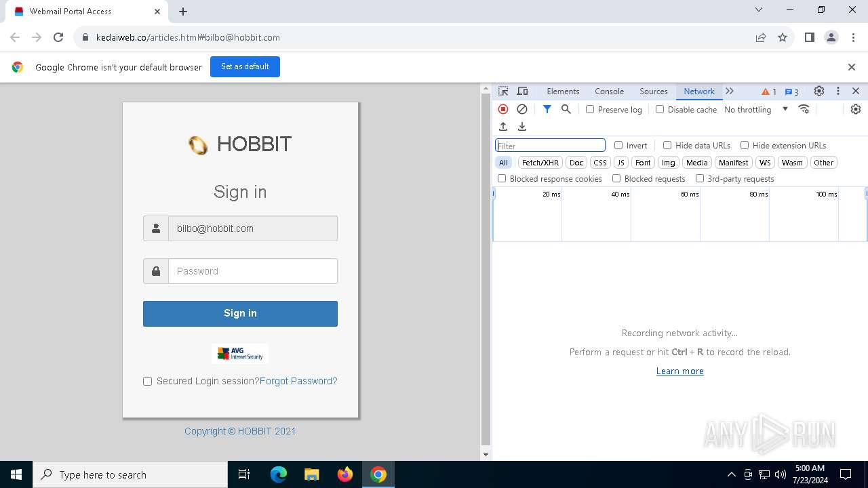Image resolution: width=868 pixels, height=488 pixels.
Task: Enable Disable cache checkbox
Action: click(x=660, y=109)
